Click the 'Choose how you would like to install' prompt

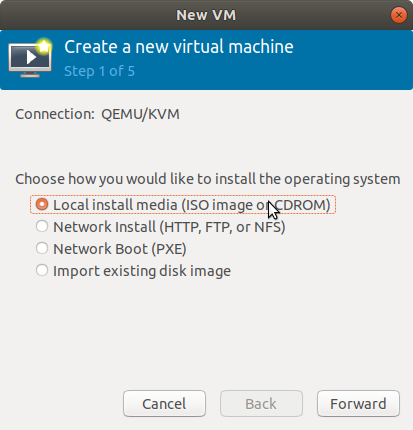208,179
